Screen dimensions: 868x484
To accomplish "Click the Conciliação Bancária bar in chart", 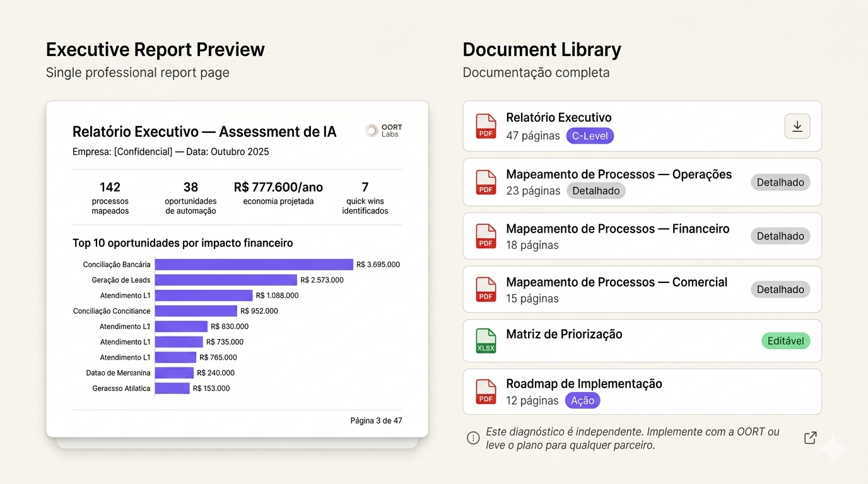I will [254, 265].
